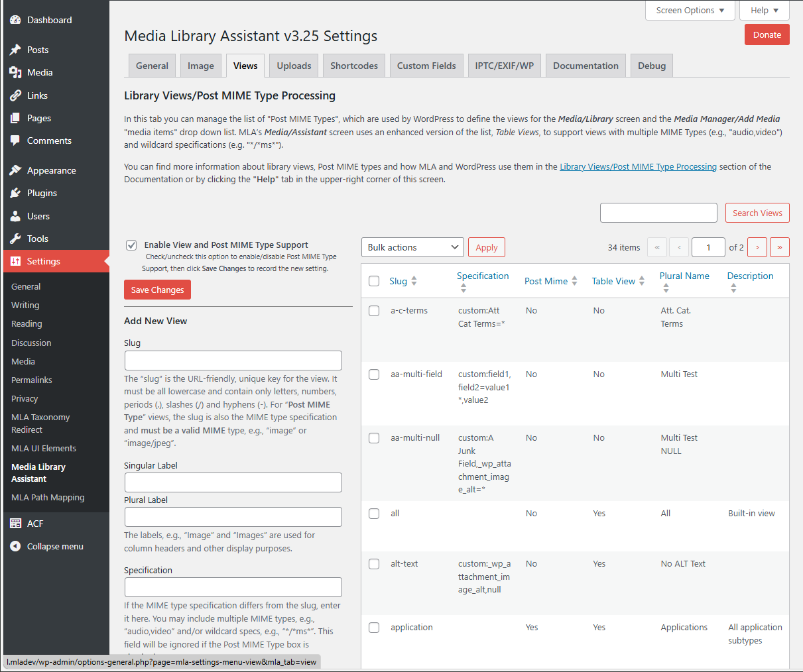Go to next page with the arrow icon

[757, 247]
